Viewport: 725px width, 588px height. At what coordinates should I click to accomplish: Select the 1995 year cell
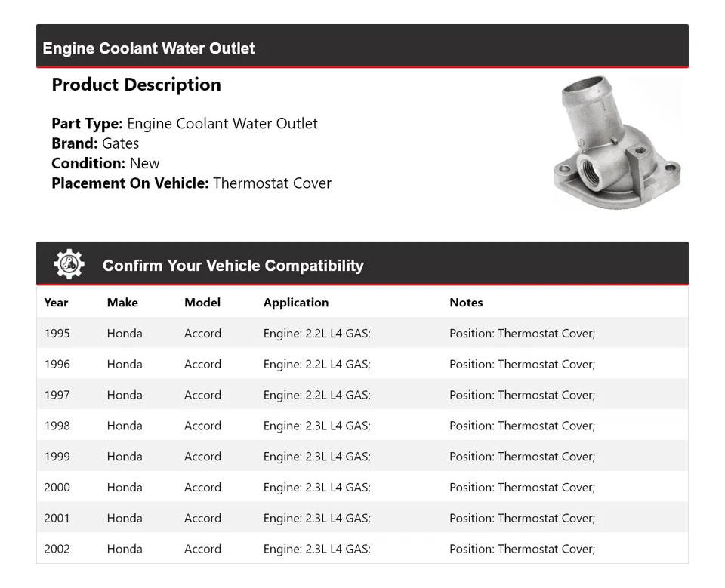pyautogui.click(x=57, y=334)
